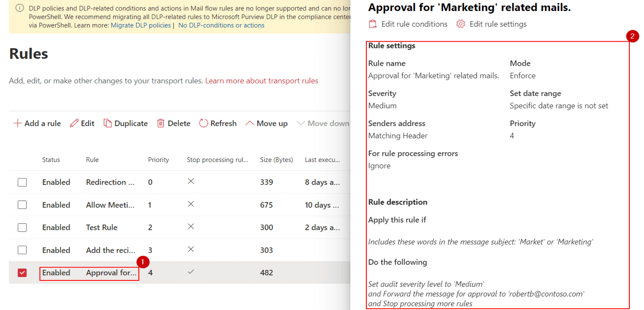This screenshot has width=644, height=310.
Task: Open the Add the reci... rule row
Action: [x=110, y=250]
